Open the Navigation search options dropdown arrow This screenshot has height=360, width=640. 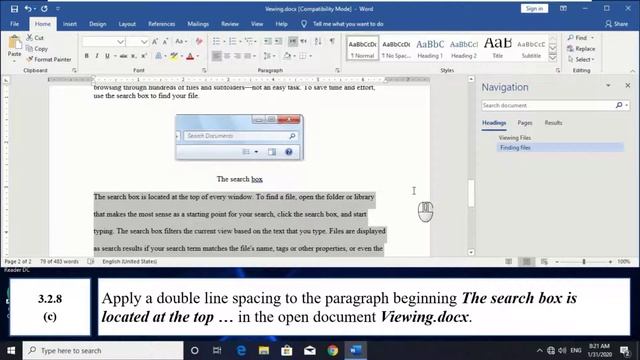(x=627, y=105)
